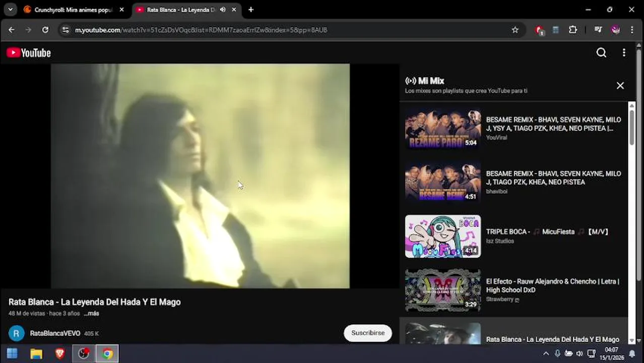Open a new browser tab
The image size is (644, 363).
click(250, 10)
